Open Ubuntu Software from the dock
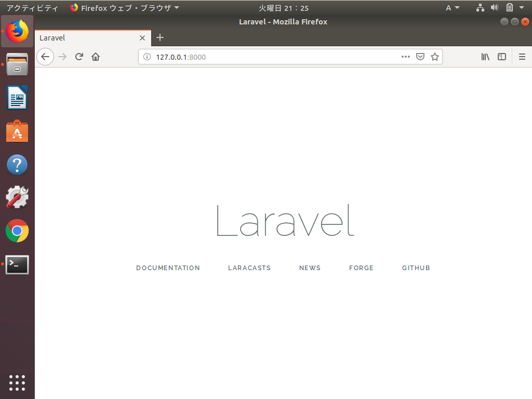This screenshot has height=399, width=532. (x=17, y=131)
